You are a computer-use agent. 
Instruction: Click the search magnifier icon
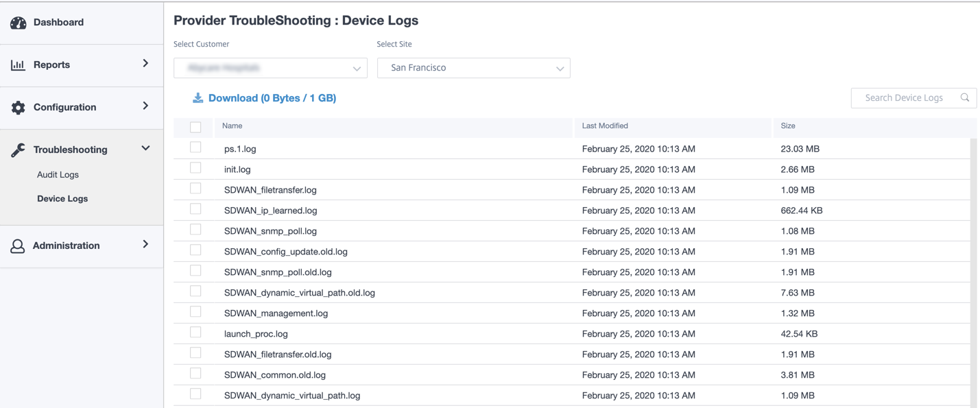[965, 97]
